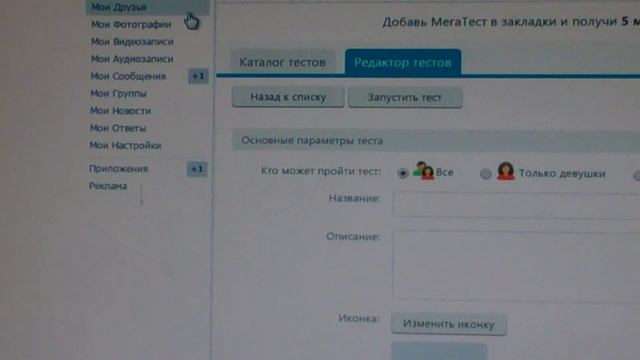
Task: Click into the Описание text area
Action: [x=516, y=266]
